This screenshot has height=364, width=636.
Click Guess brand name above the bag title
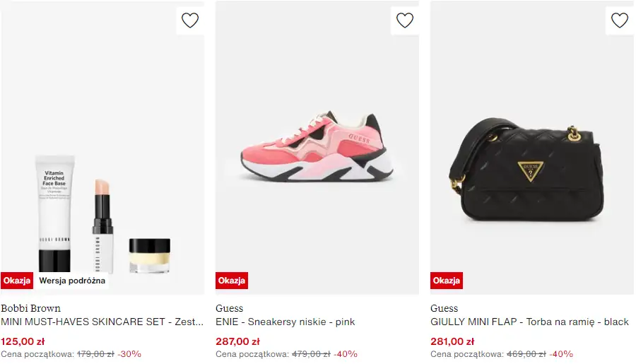click(x=444, y=308)
